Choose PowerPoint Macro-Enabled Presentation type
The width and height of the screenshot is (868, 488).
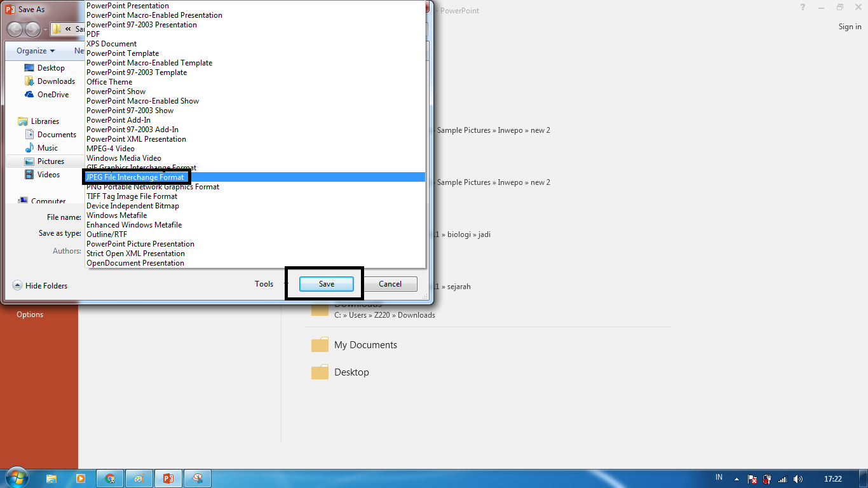click(x=255, y=15)
